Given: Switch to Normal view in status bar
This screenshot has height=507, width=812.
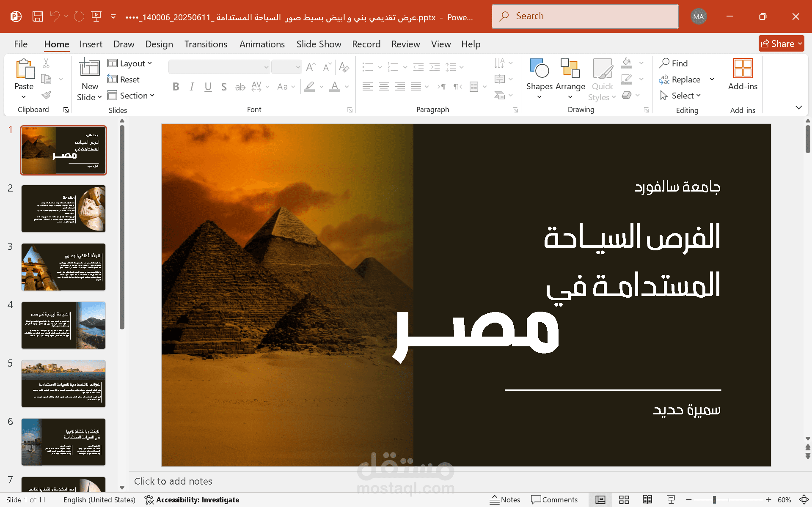Looking at the screenshot, I should 600,500.
